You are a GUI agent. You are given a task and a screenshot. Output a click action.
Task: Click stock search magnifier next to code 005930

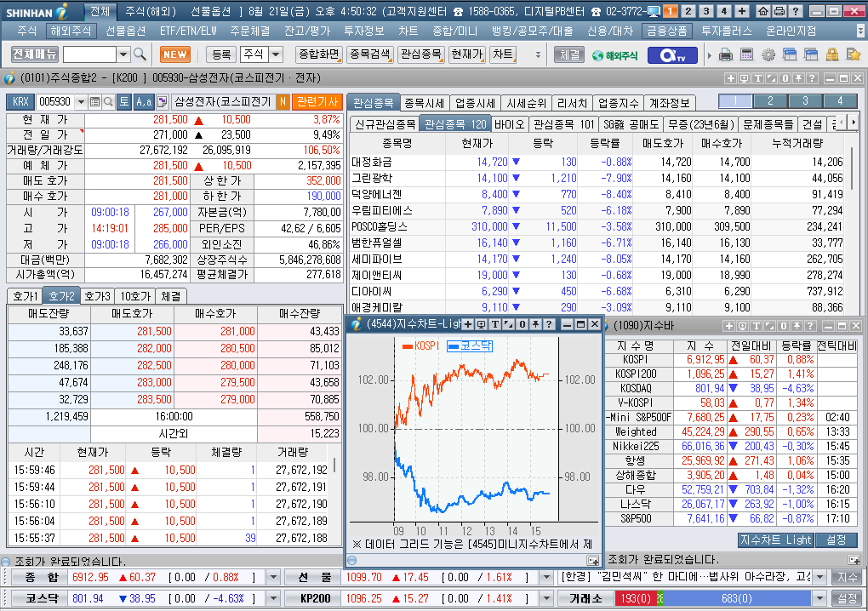point(109,102)
